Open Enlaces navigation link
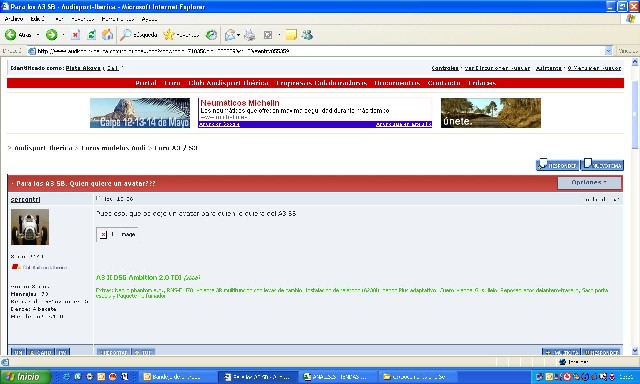Viewport: 640px width, 384px height. (x=482, y=83)
